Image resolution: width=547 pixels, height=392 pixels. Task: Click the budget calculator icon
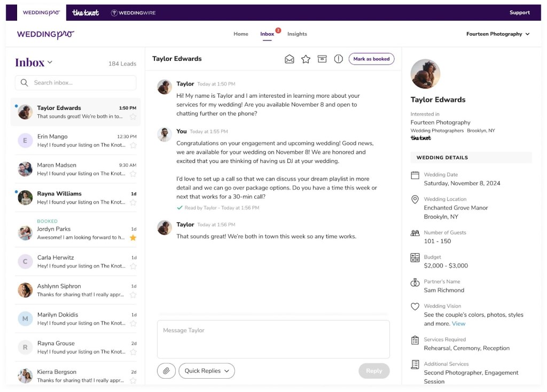tap(415, 258)
